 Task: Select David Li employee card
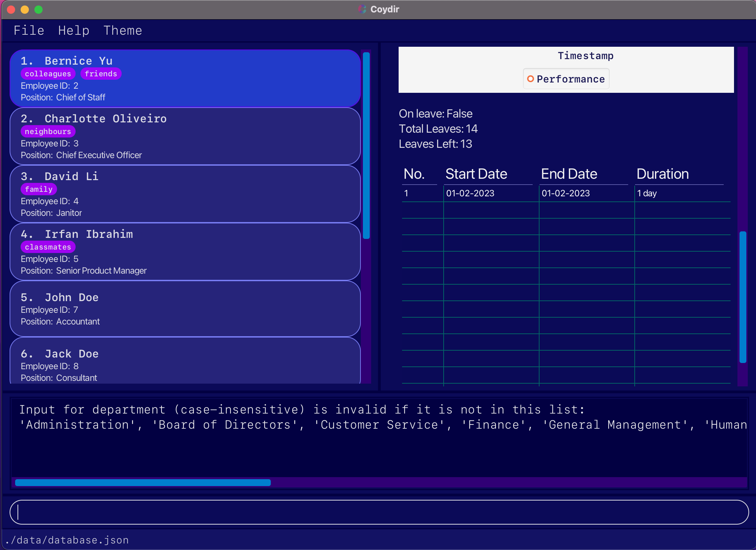(185, 194)
